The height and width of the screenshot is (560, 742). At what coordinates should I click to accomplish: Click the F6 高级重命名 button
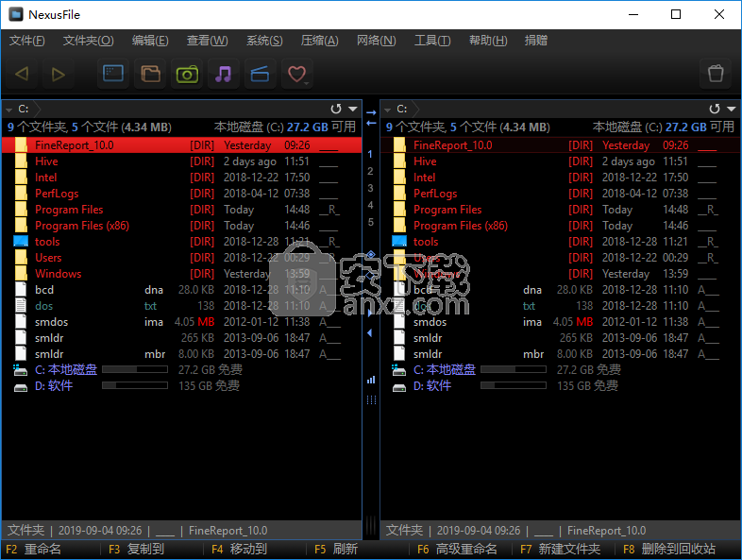(x=457, y=549)
